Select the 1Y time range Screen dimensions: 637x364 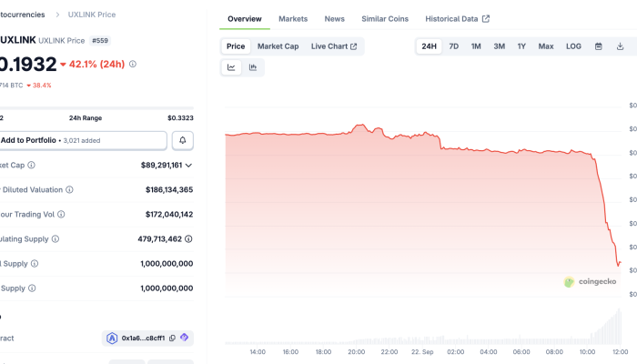coord(521,46)
